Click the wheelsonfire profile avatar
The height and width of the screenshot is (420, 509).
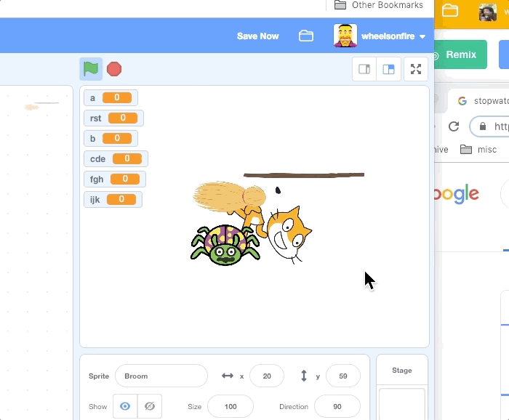point(345,36)
